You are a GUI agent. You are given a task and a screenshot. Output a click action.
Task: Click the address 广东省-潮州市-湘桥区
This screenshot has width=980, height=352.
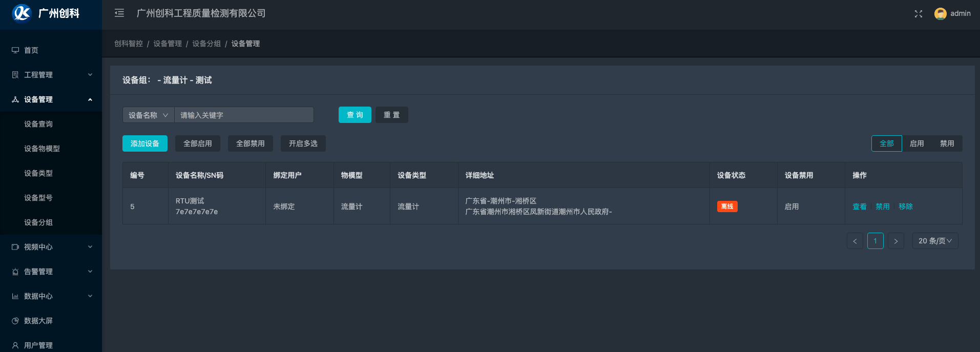point(501,201)
